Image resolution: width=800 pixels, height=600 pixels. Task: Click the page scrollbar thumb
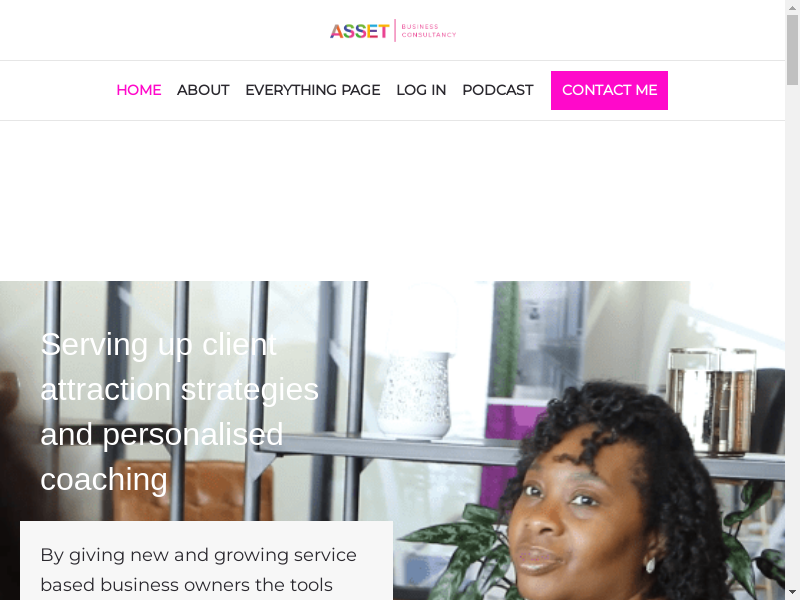click(x=792, y=49)
